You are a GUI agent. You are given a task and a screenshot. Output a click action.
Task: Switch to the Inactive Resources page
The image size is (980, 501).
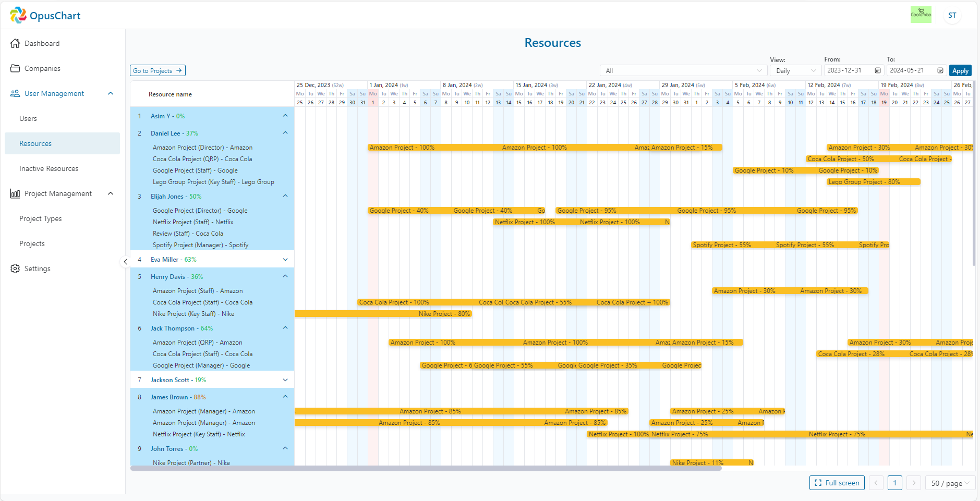click(48, 168)
